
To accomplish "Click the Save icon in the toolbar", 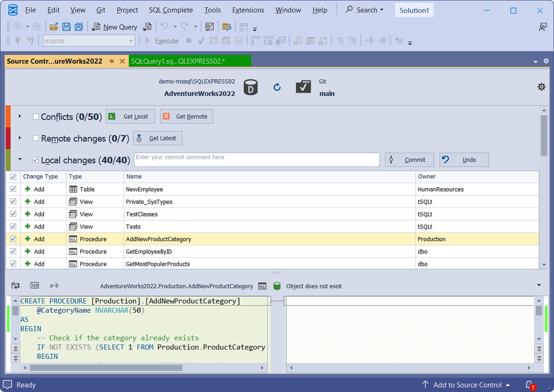I will [66, 27].
